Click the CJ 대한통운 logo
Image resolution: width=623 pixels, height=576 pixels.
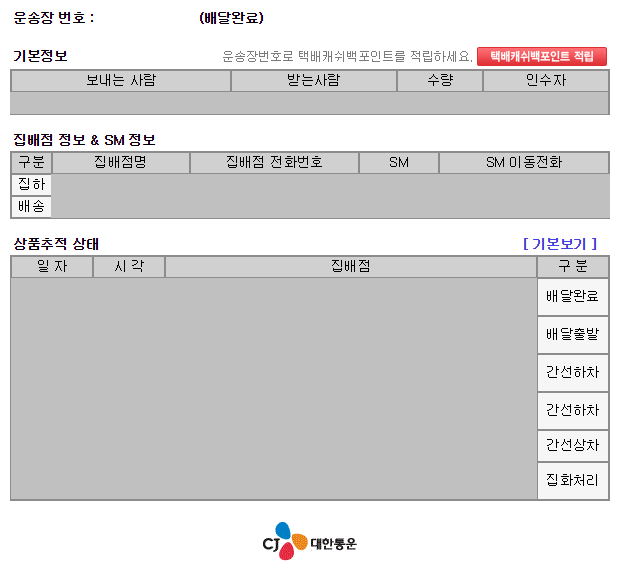click(310, 541)
